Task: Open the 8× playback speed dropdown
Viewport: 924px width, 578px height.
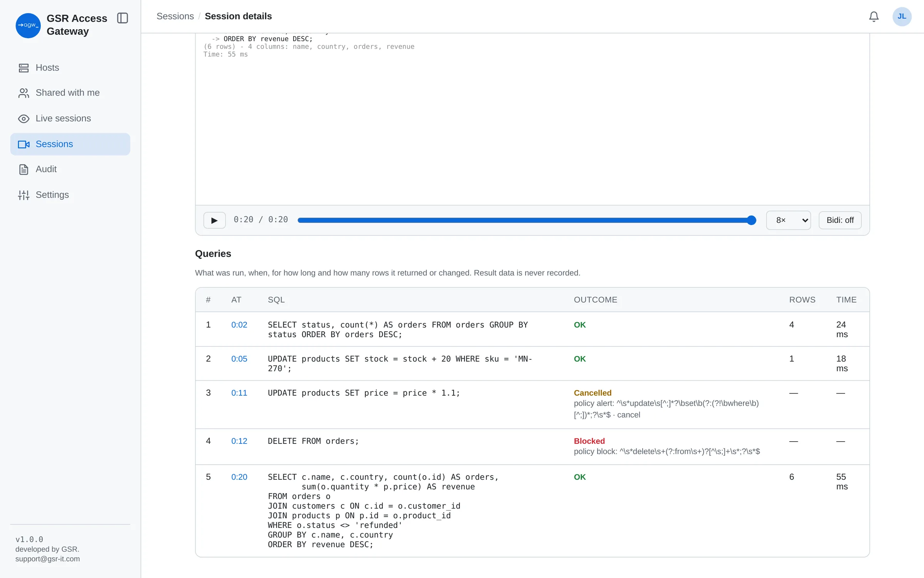Action: 788,220
